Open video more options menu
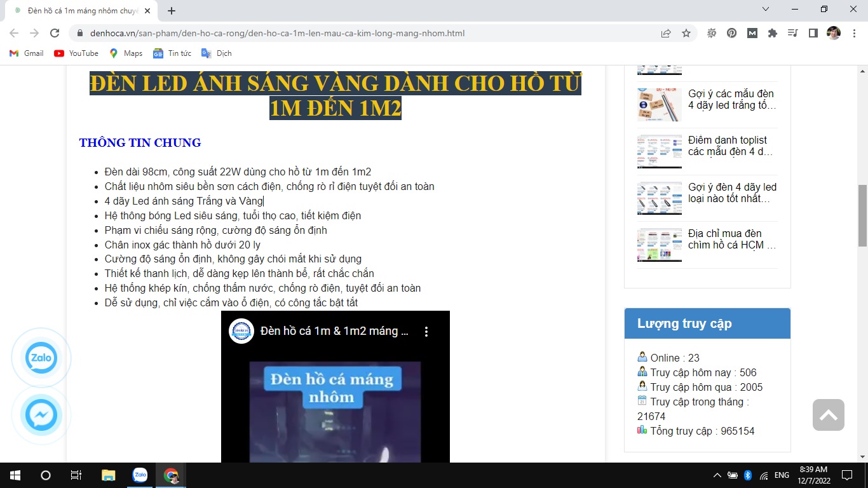Screen dimensions: 868x488 pyautogui.click(x=426, y=332)
